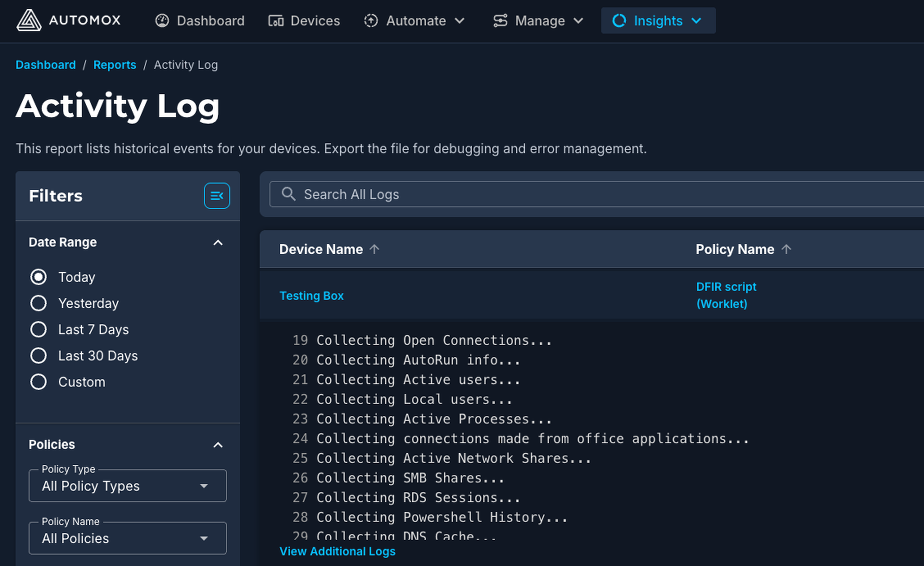Click the Insights ring icon in navbar
The image size is (924, 566).
click(619, 21)
